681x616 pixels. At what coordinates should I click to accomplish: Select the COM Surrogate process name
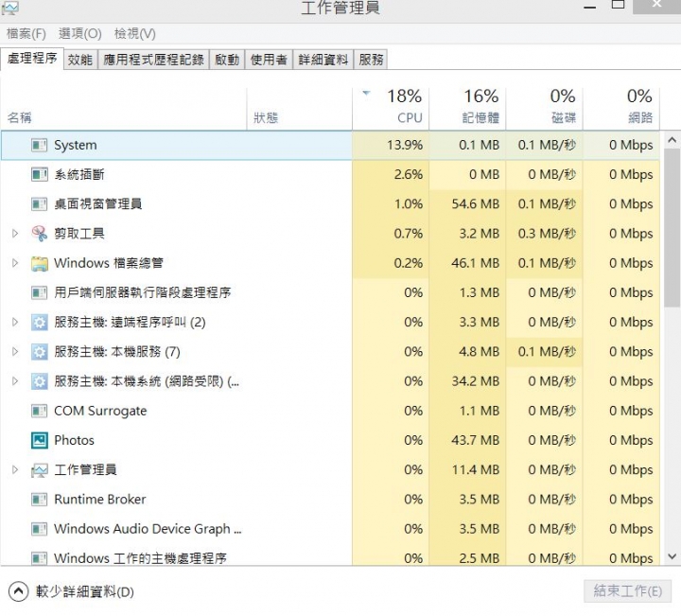coord(100,411)
